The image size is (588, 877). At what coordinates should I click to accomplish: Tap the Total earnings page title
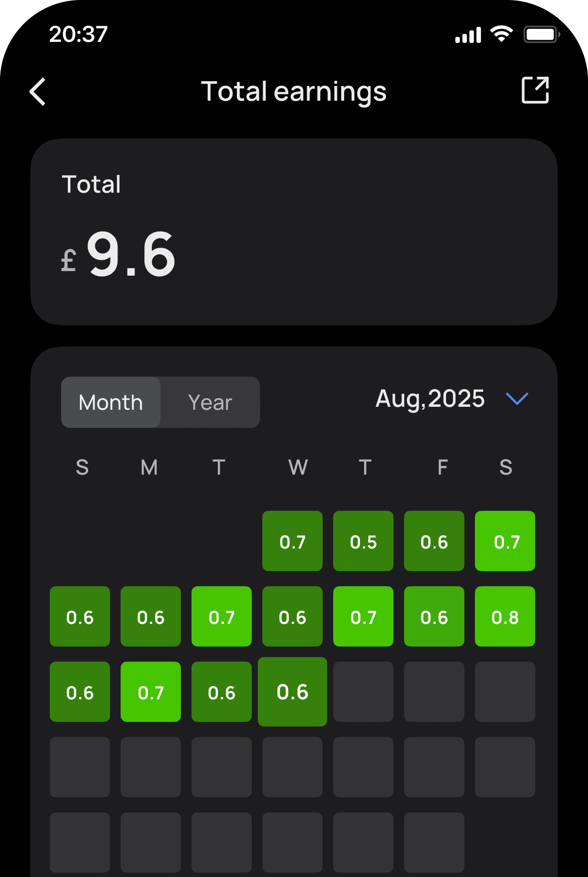click(294, 91)
